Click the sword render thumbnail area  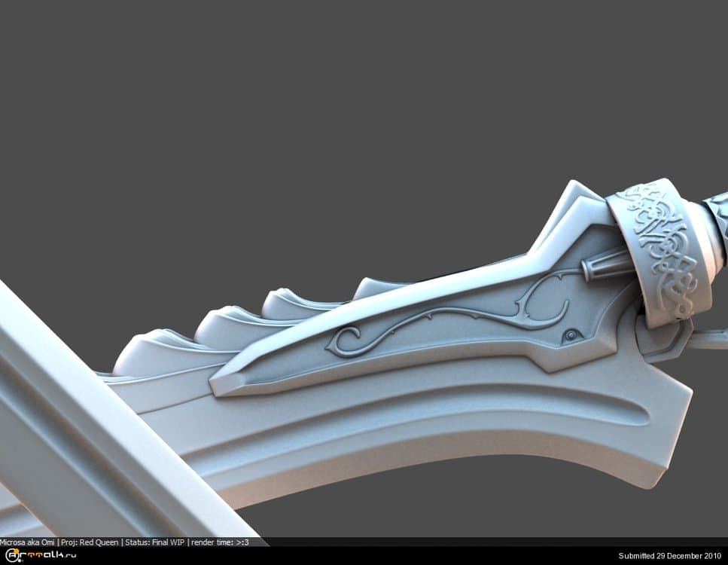414,339
